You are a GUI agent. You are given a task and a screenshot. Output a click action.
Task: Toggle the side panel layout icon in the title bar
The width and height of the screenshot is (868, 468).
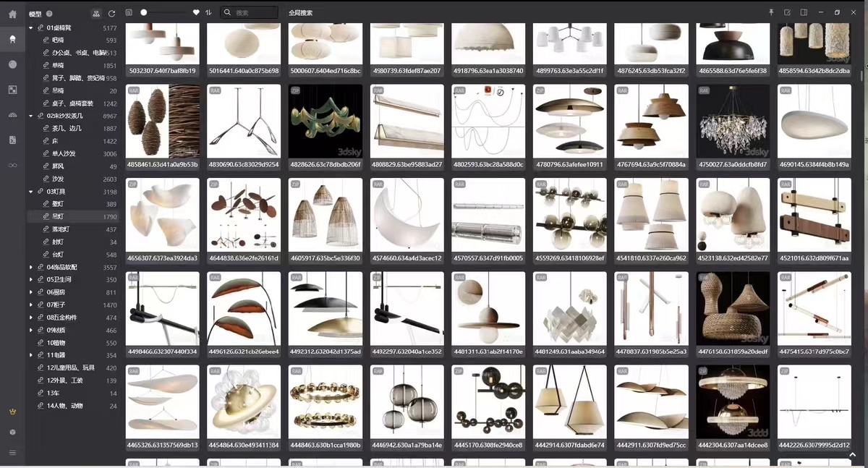(804, 12)
